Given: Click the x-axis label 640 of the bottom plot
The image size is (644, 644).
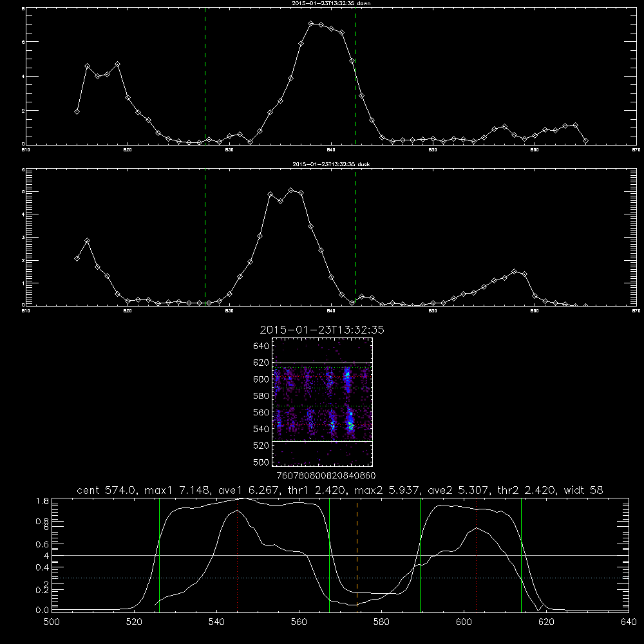Looking at the screenshot, I should (629, 622).
